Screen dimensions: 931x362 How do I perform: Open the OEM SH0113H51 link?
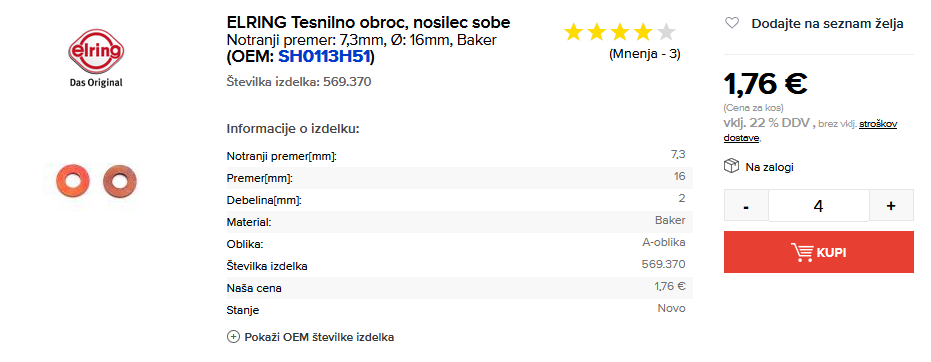tap(325, 56)
